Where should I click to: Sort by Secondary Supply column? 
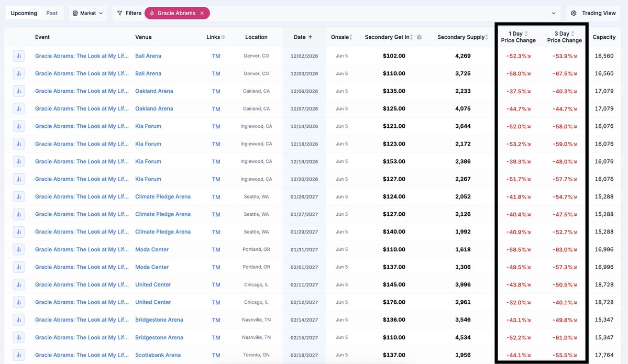point(462,37)
